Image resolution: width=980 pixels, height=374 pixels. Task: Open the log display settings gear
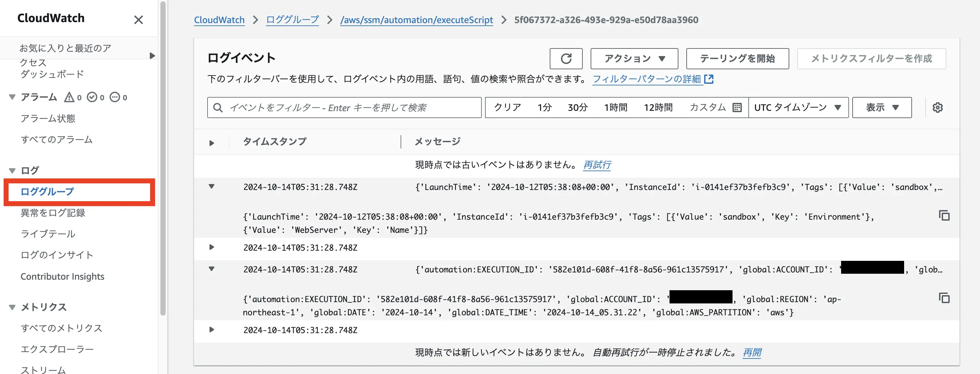coord(938,107)
